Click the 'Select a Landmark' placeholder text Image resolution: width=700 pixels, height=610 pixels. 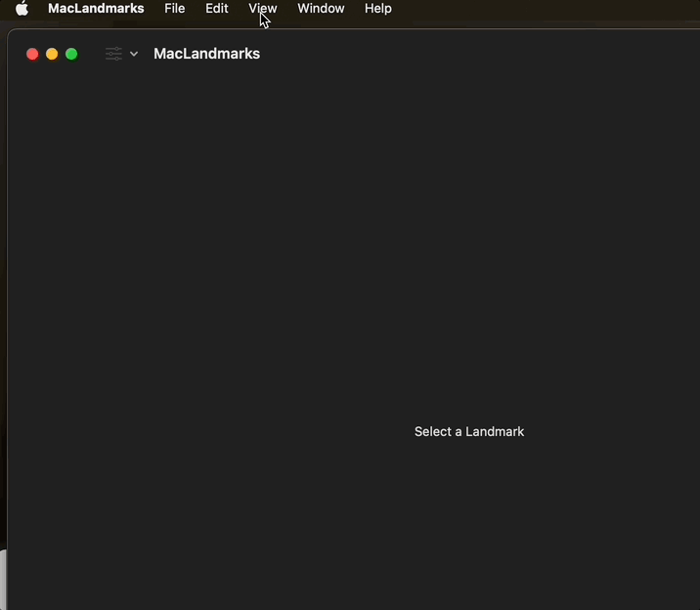pos(469,431)
